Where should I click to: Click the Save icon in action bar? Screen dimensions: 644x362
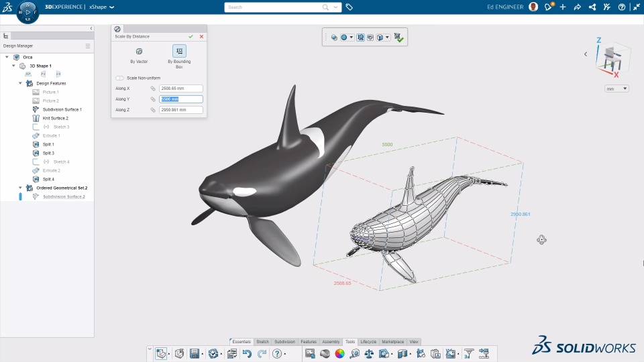195,353
